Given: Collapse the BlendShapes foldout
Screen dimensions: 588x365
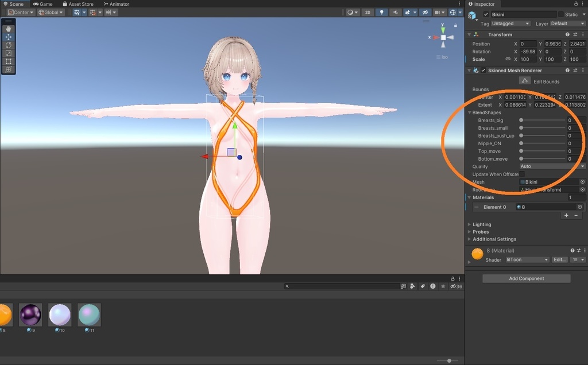Looking at the screenshot, I should click(x=469, y=112).
